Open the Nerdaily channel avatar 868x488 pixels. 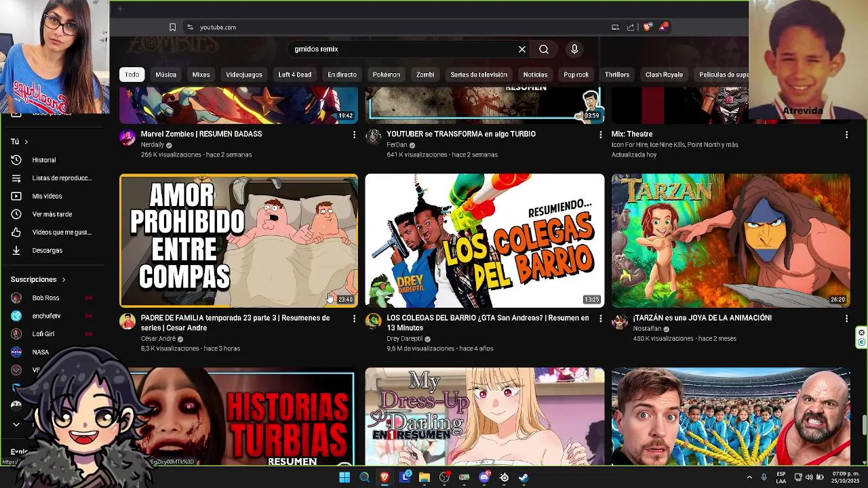pos(127,138)
